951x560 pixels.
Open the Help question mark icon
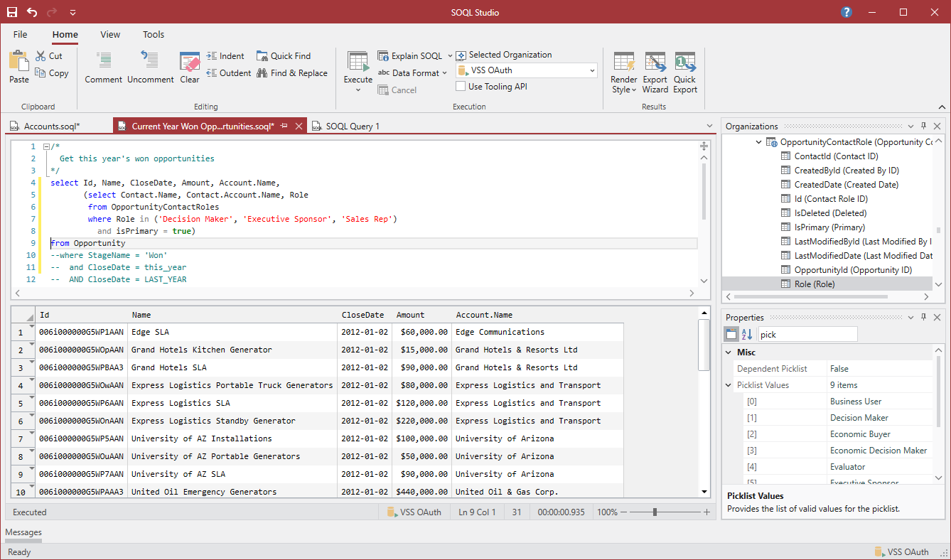[x=847, y=12]
